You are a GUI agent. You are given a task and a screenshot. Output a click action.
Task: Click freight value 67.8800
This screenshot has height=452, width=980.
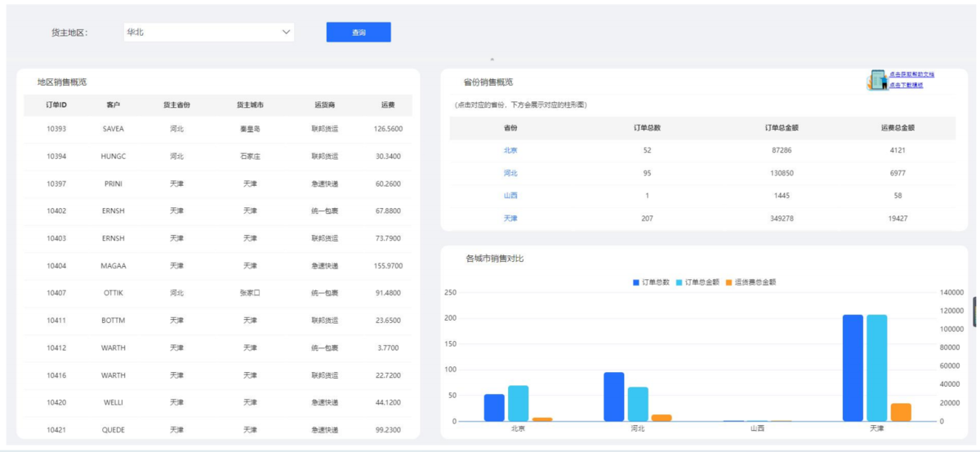coord(388,210)
